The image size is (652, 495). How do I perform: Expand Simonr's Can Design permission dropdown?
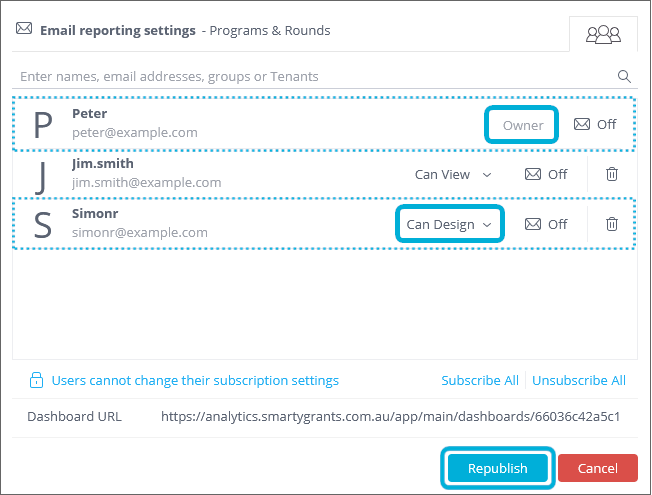[449, 224]
